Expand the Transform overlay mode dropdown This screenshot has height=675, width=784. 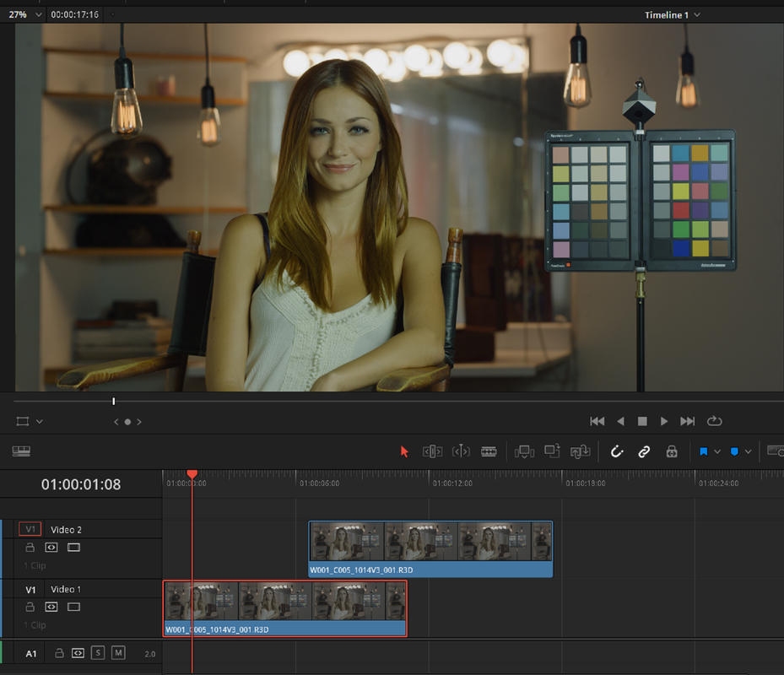click(x=40, y=422)
